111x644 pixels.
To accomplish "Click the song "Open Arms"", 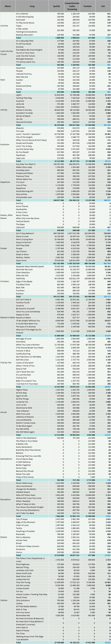I will coord(21,260).
